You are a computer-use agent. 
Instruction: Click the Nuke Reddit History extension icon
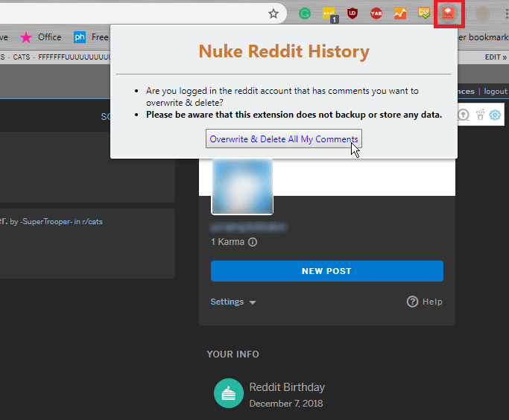point(448,13)
